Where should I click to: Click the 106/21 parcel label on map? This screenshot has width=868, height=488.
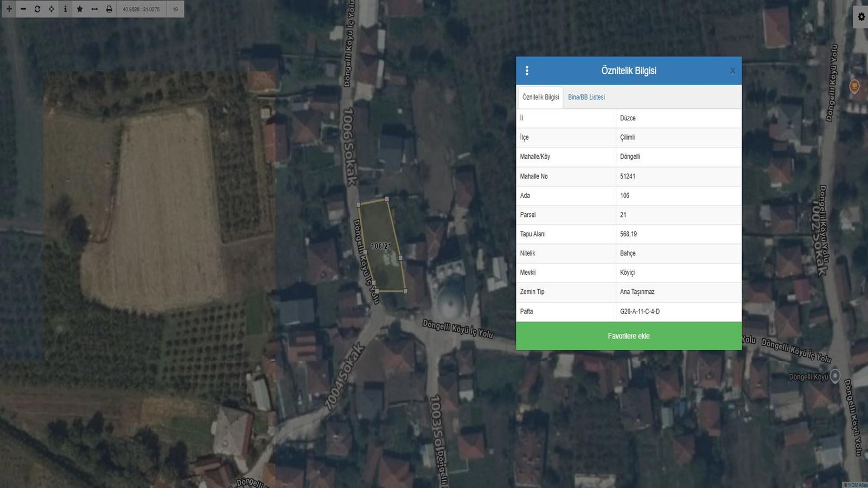(381, 246)
